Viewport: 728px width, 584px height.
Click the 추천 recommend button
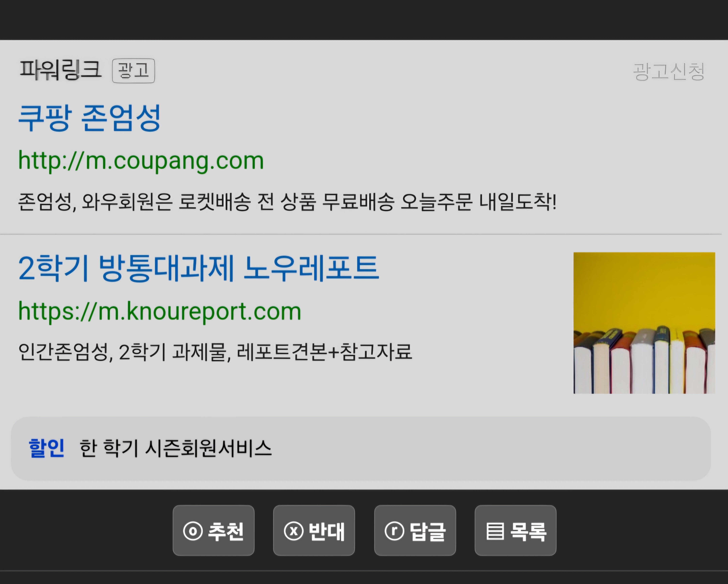coord(213,530)
